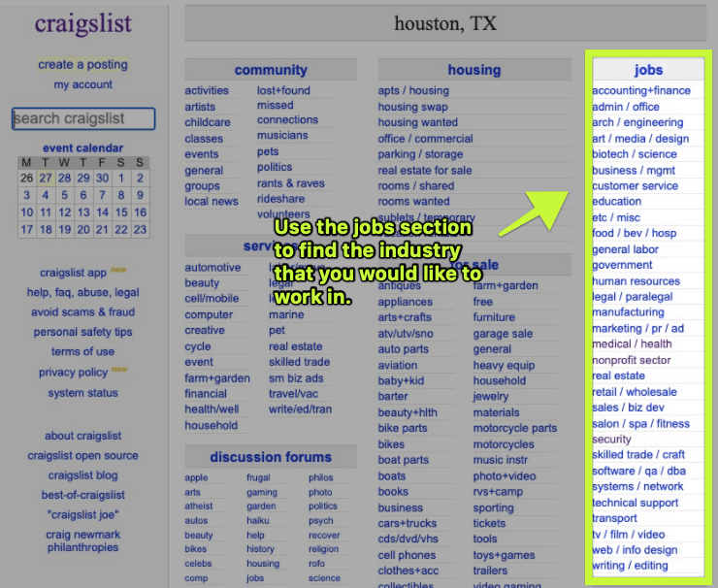
Task: Open community activities link
Action: click(207, 90)
